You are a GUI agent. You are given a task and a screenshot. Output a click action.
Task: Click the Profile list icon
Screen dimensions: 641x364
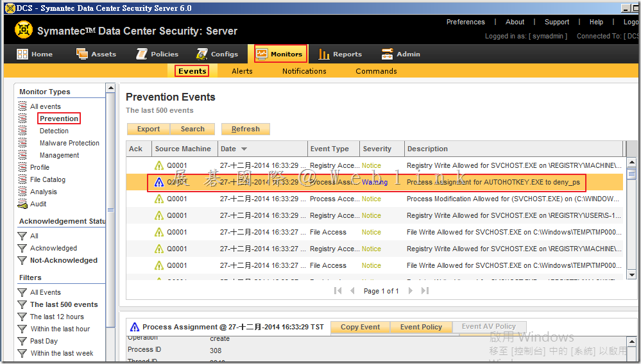tap(22, 167)
